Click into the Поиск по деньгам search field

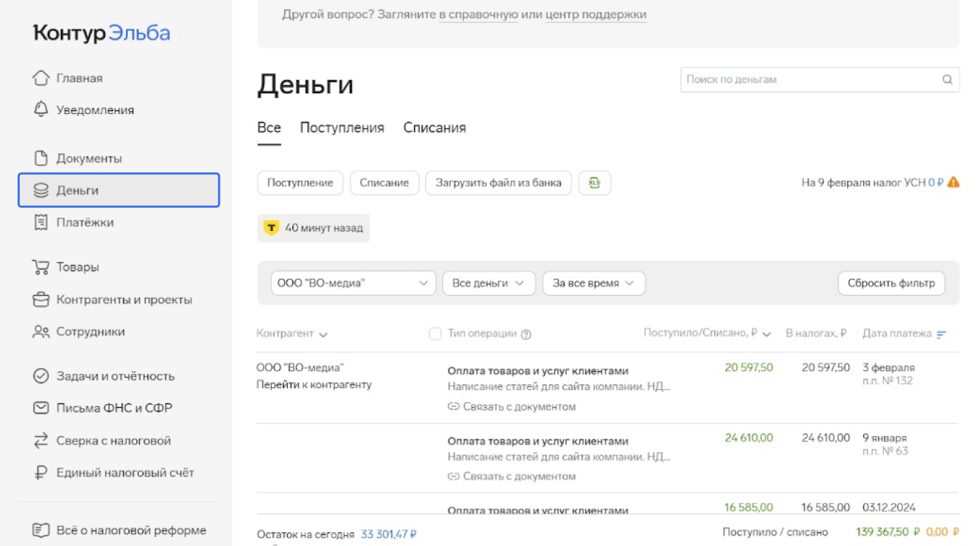pos(809,79)
